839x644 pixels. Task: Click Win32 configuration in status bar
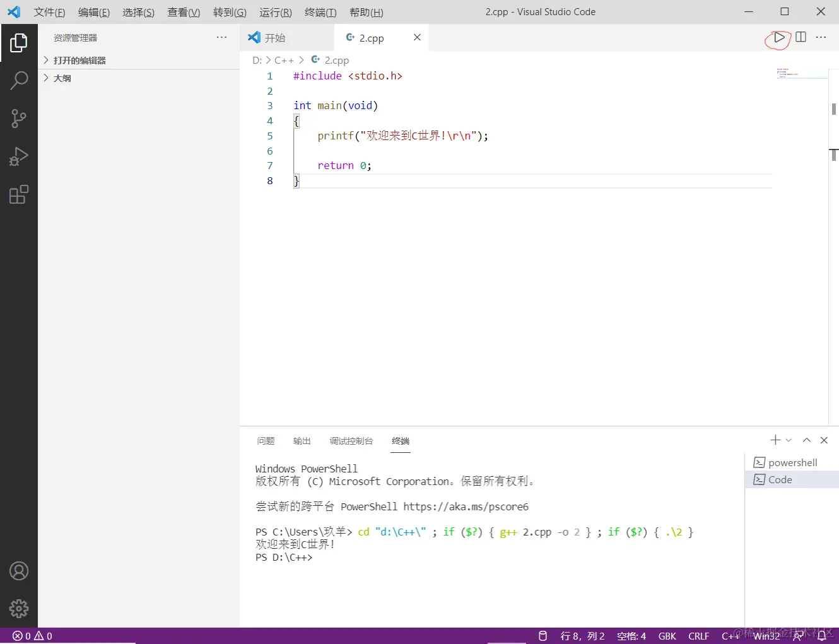click(766, 636)
